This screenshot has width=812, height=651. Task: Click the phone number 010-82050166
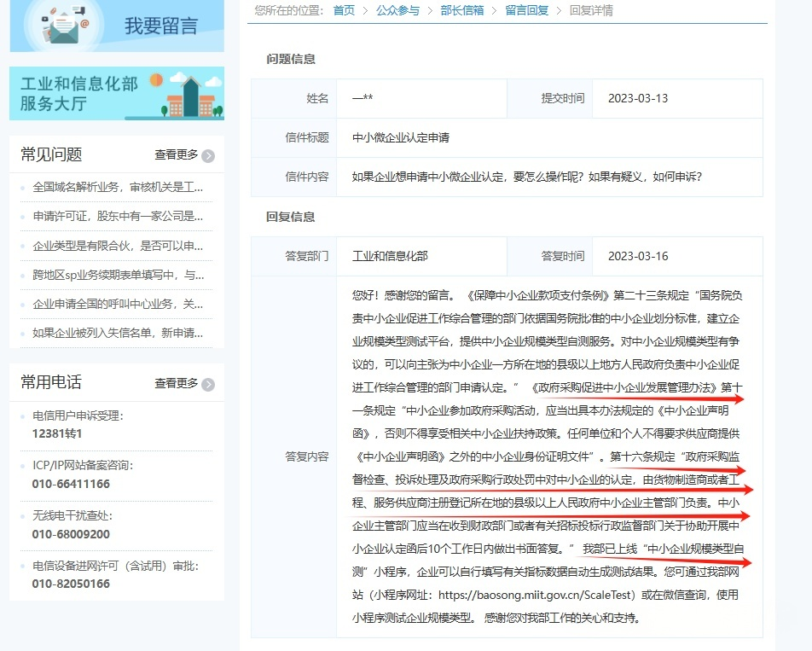71,584
